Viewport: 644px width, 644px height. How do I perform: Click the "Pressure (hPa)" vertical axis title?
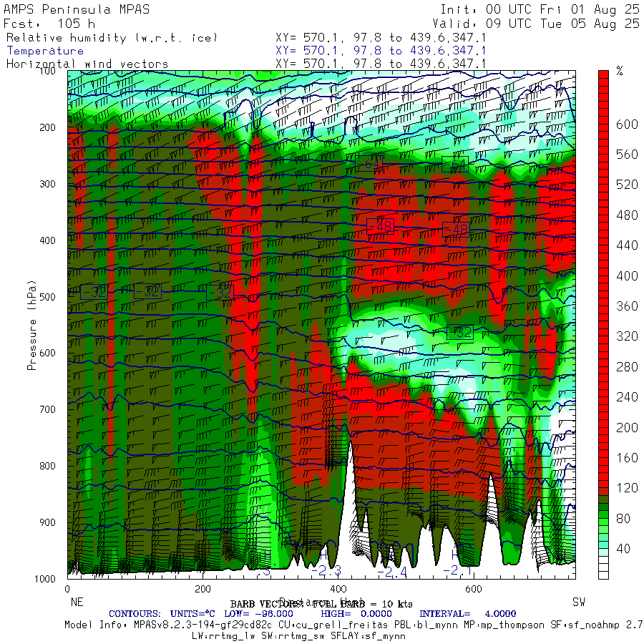(x=31, y=325)
